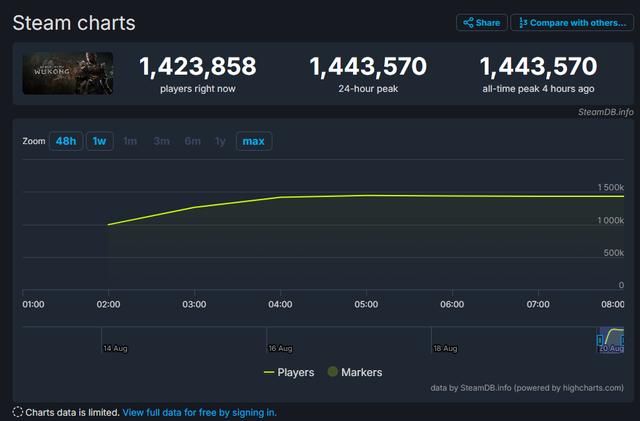This screenshot has height=421, width=640.
Task: Click the compare icon beside Compare with others
Action: [523, 23]
